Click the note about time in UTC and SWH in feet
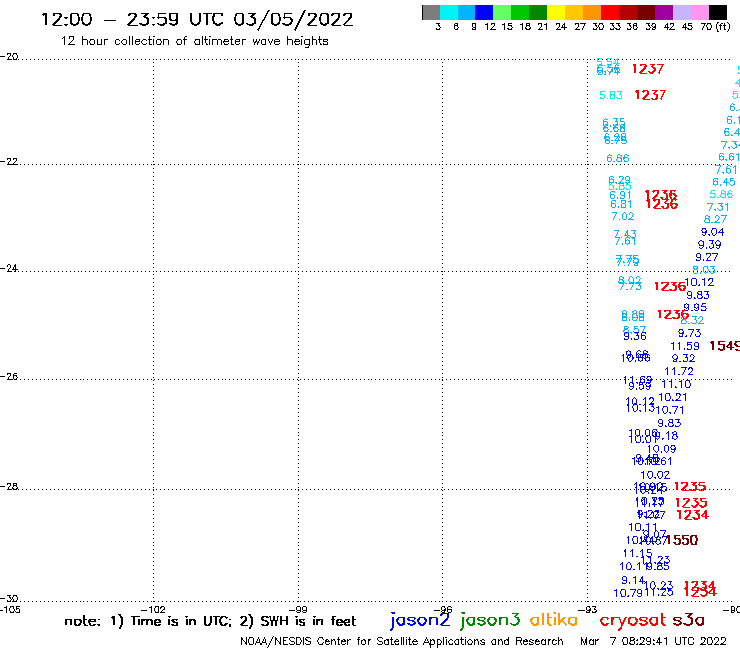This screenshot has height=650, width=740. [x=210, y=621]
